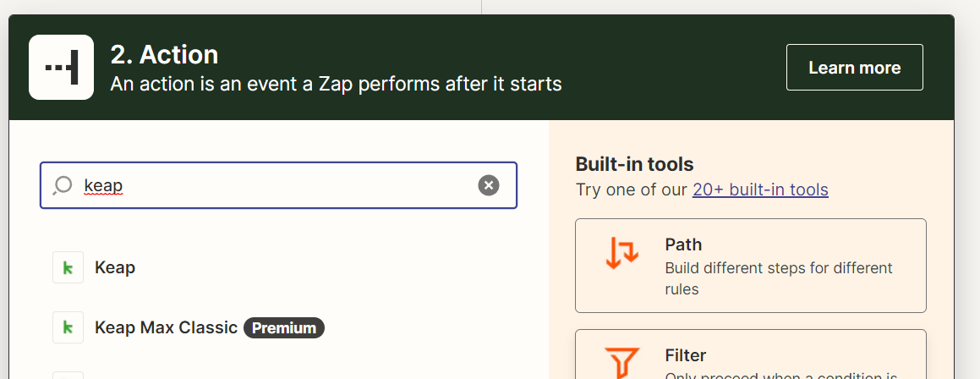
Task: Focus the app search field containing keap
Action: [279, 185]
